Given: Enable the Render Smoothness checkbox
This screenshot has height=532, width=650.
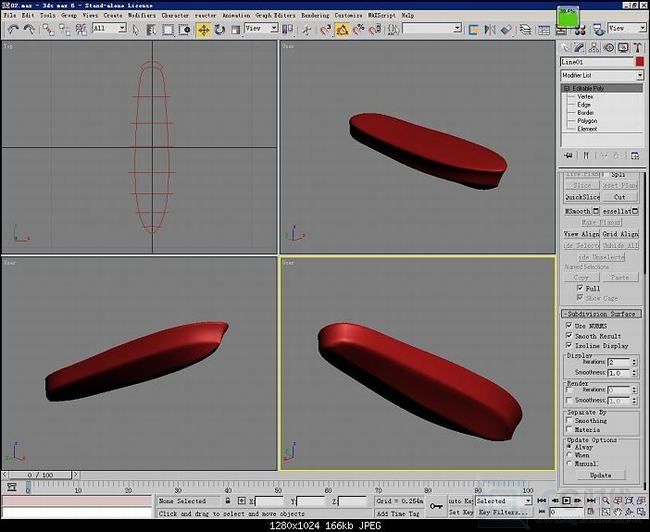Looking at the screenshot, I should (x=569, y=401).
